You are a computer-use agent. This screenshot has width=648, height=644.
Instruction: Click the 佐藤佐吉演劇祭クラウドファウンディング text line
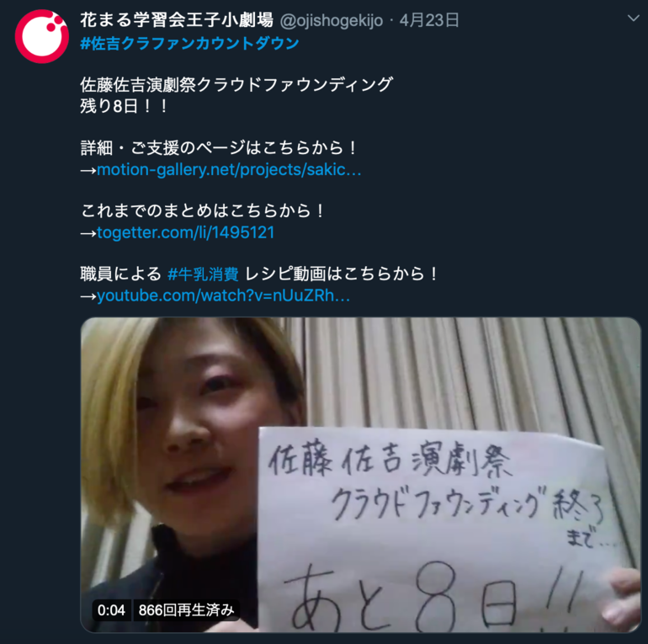pos(236,85)
